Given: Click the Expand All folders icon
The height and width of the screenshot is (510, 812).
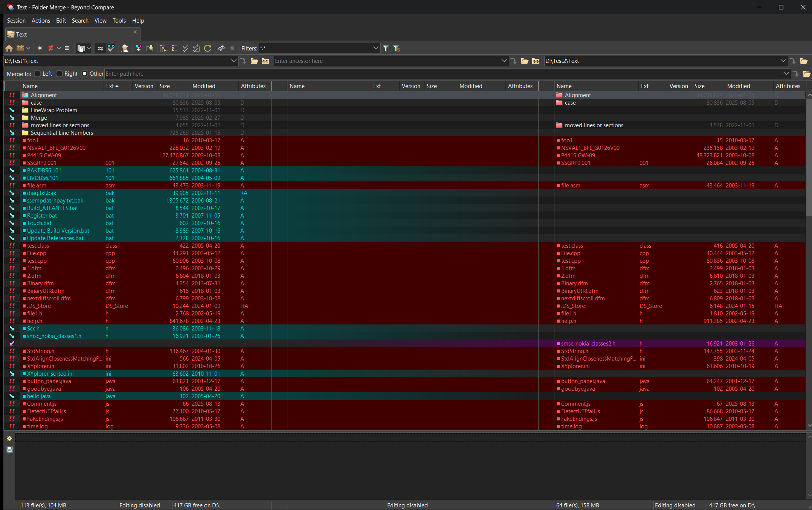Looking at the screenshot, I should click(163, 48).
